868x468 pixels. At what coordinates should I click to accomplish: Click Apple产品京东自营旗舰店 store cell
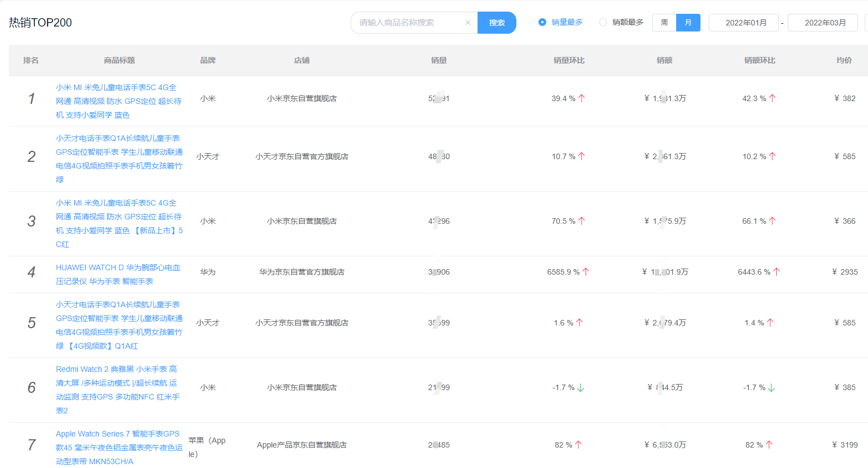click(x=302, y=445)
